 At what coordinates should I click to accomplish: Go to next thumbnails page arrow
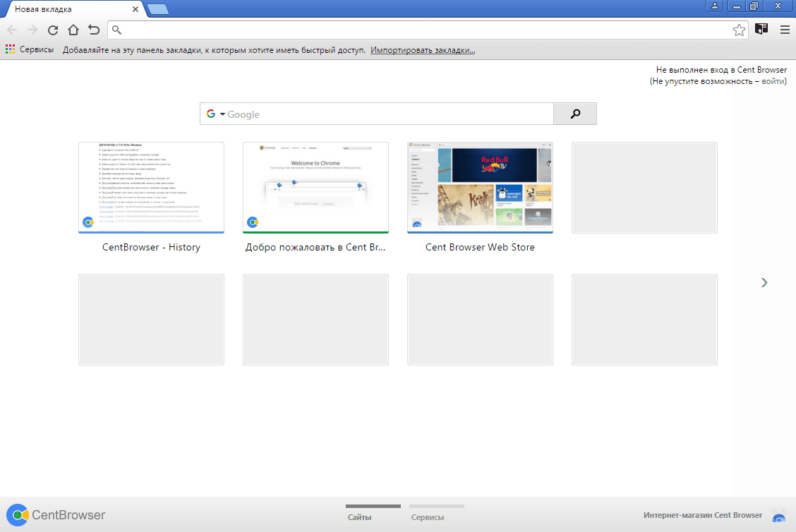point(764,282)
